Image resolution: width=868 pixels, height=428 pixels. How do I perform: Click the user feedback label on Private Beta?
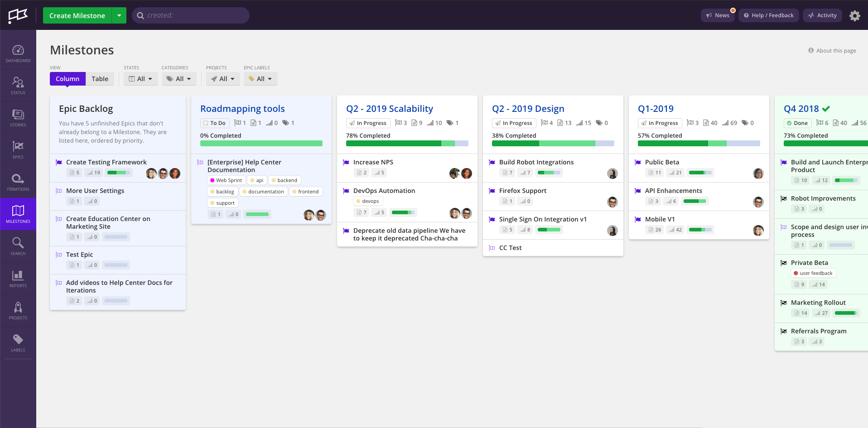point(813,273)
